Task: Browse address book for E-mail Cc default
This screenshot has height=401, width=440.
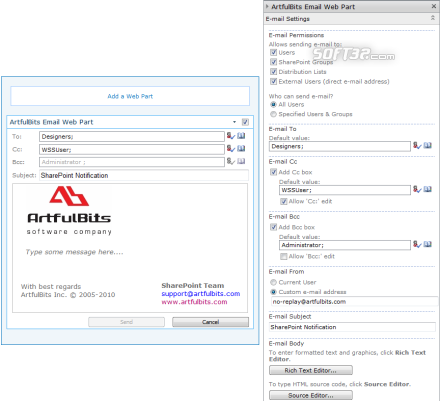Action: click(428, 189)
